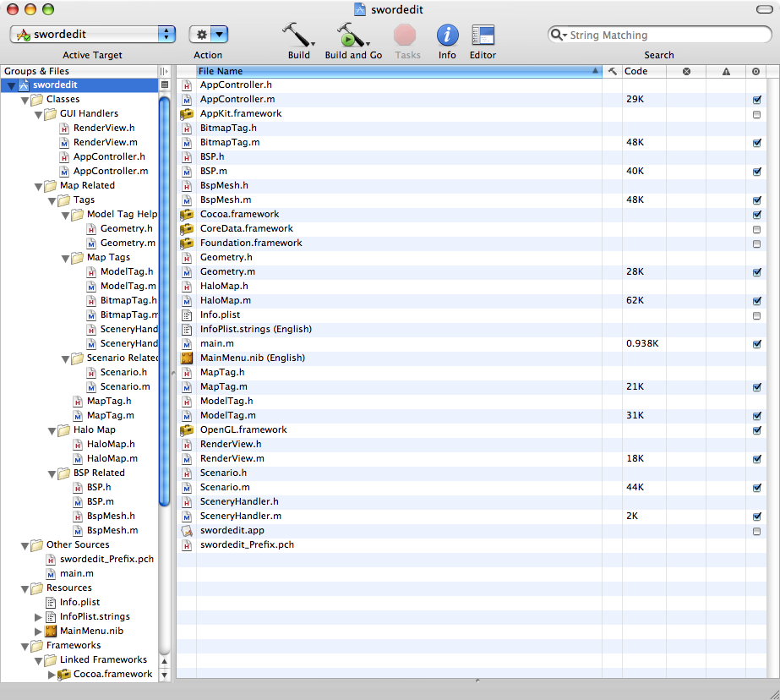This screenshot has width=780, height=700.
Task: Open the Active Target swordedit popup
Action: 92,35
